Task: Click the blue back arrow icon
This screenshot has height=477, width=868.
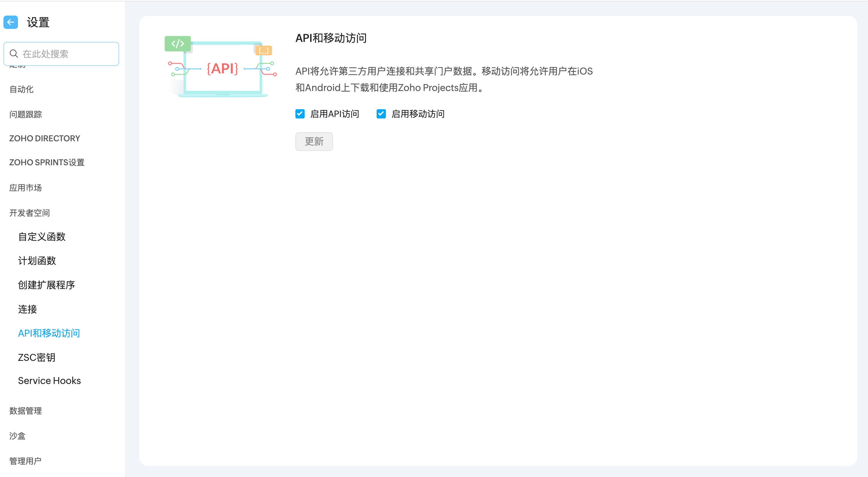Action: (x=10, y=23)
